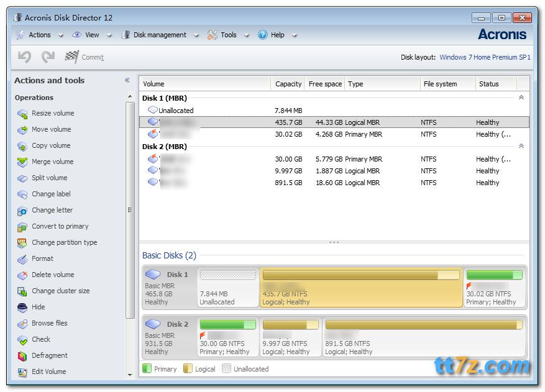Screen dimensions: 545x392
Task: Click the Redo arrow icon
Action: (x=48, y=57)
